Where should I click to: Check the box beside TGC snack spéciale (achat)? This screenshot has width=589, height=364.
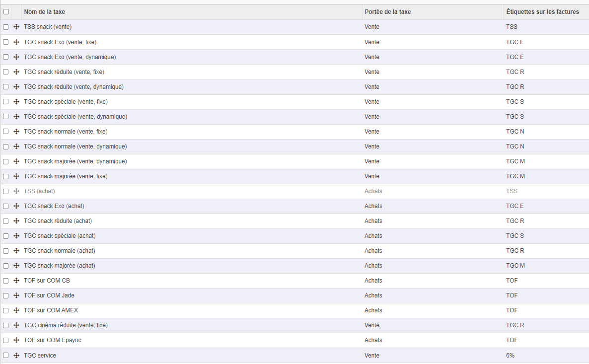(5, 236)
